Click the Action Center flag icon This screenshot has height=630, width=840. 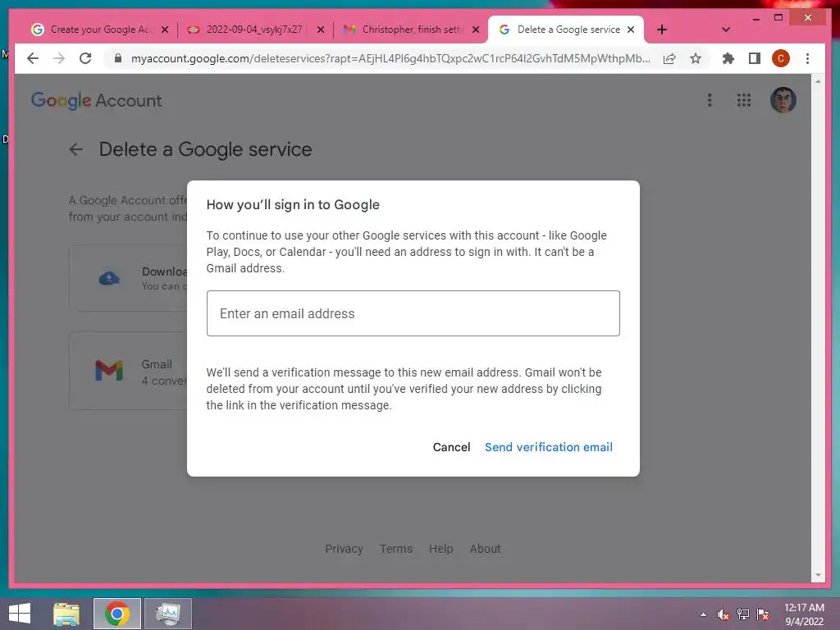point(763,614)
